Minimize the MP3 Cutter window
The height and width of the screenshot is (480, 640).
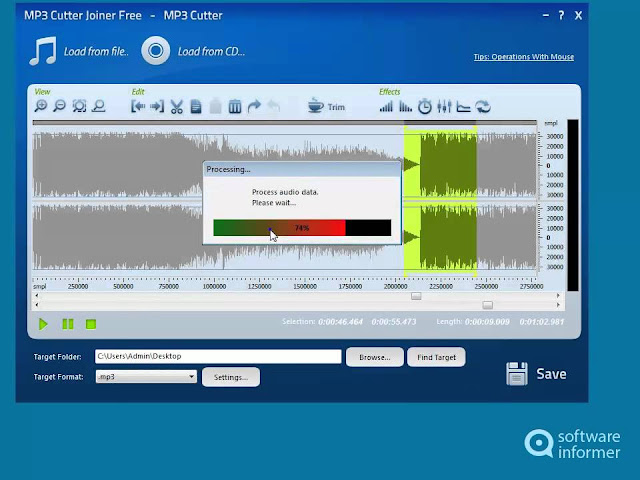546,16
